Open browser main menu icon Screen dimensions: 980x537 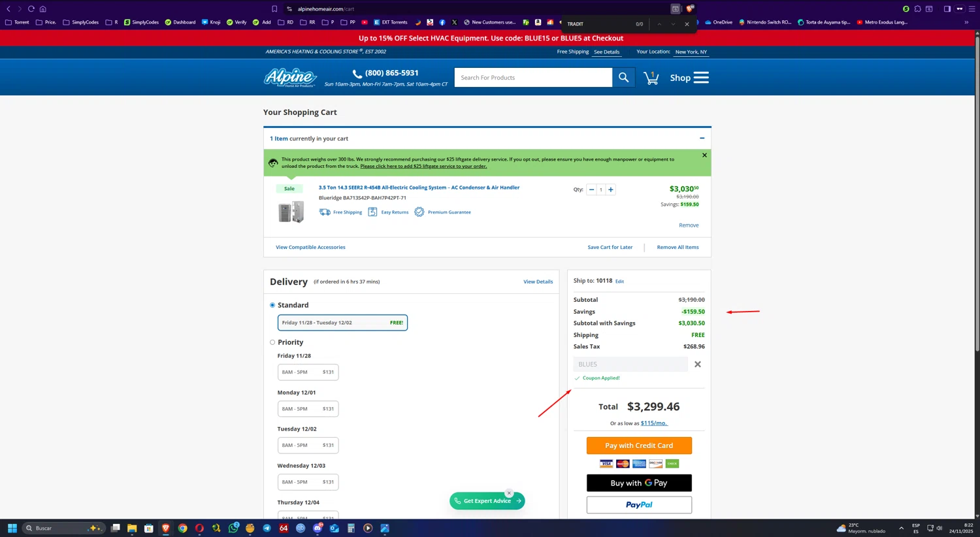click(x=972, y=9)
